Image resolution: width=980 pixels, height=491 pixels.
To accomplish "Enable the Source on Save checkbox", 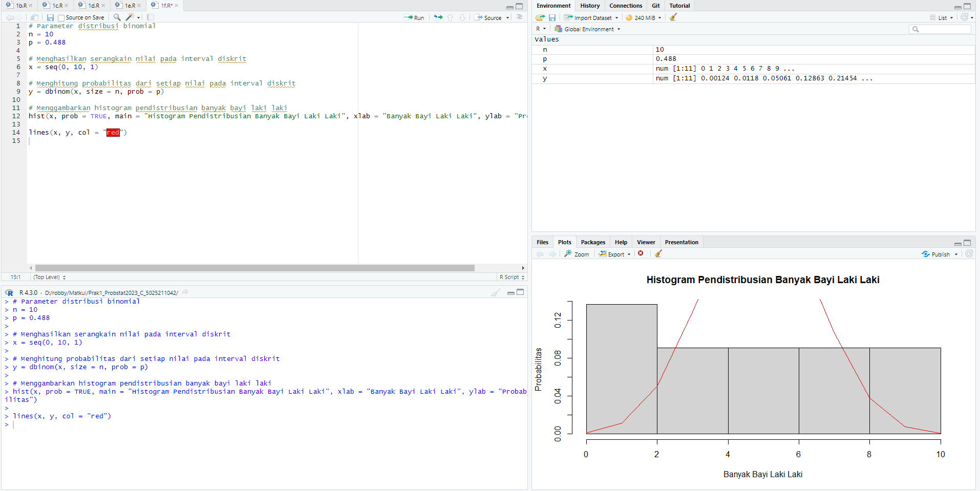I will coord(61,18).
